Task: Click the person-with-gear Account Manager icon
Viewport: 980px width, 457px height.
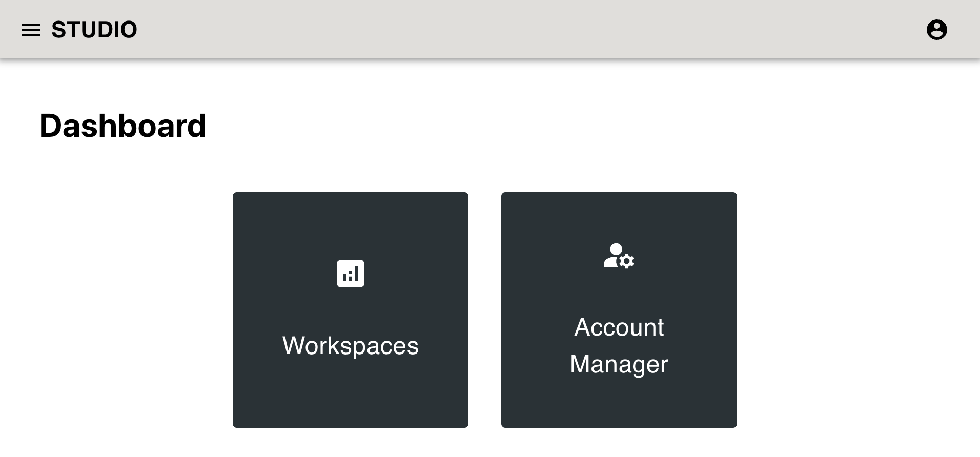Action: tap(619, 256)
